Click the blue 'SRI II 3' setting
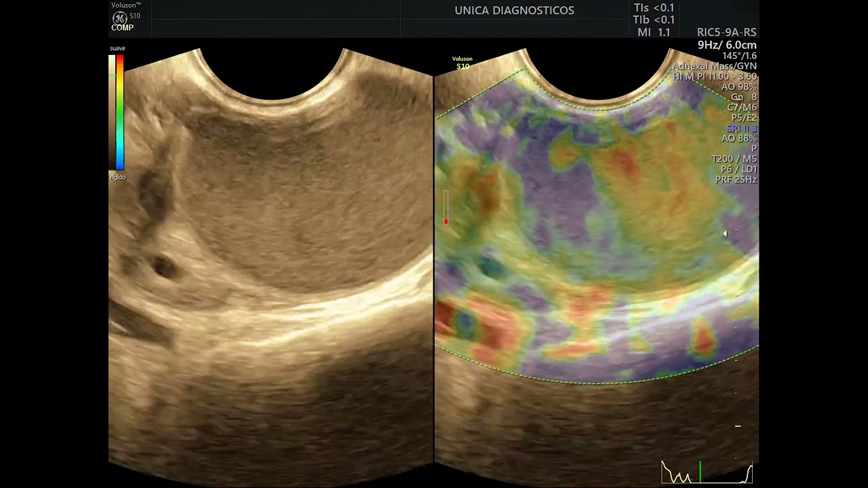 tap(741, 128)
